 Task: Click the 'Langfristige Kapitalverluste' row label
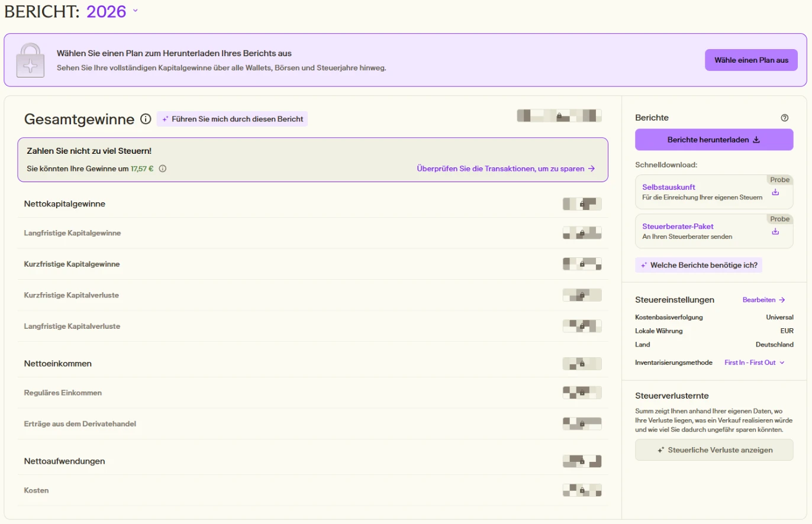pos(72,326)
